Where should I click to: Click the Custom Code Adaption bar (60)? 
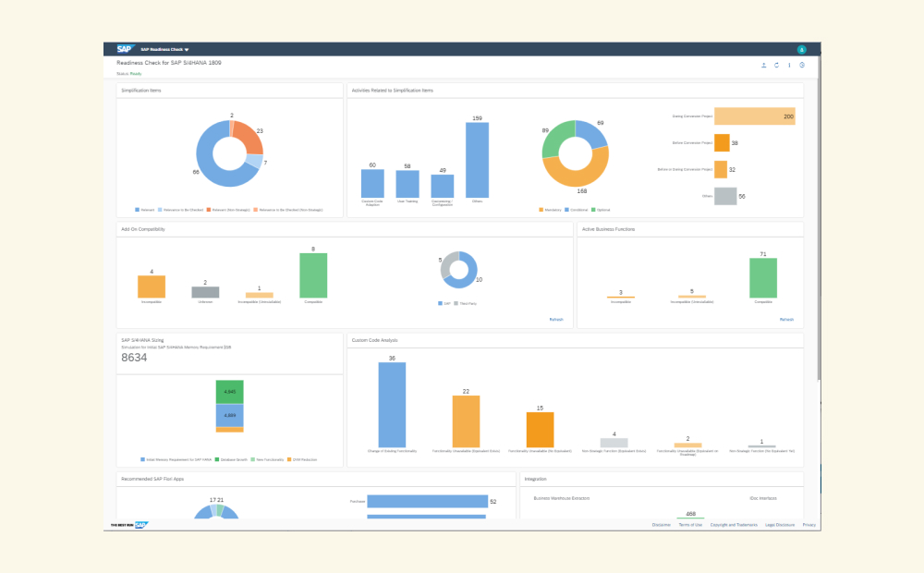[372, 183]
